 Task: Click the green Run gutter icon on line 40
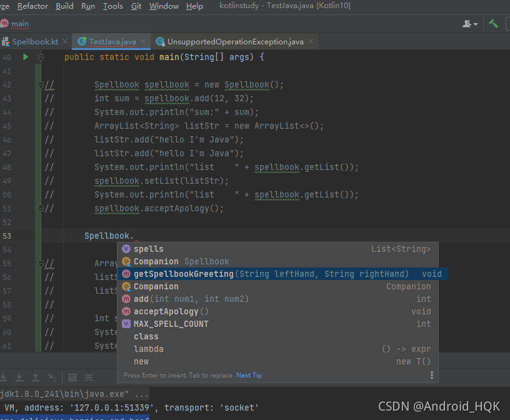26,57
